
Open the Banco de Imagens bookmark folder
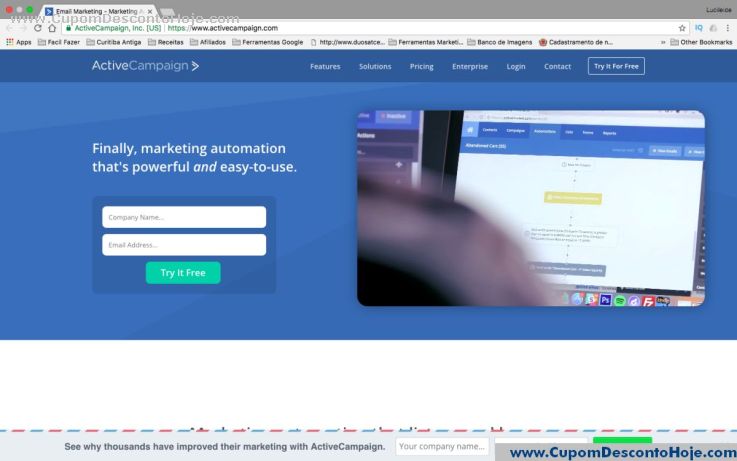[x=500, y=42]
